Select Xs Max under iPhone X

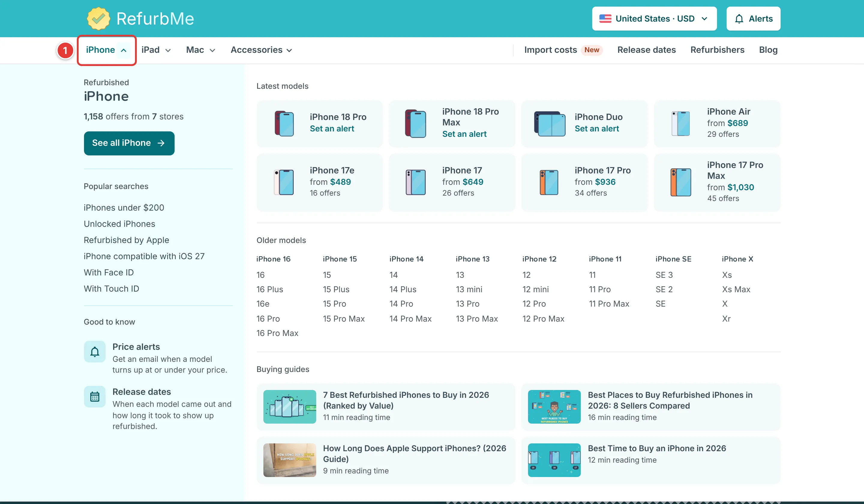(x=736, y=289)
